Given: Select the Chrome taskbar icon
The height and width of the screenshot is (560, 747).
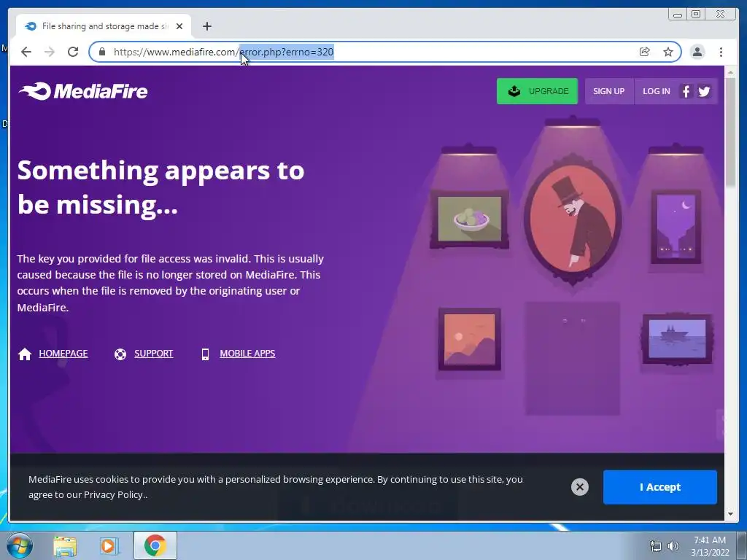Looking at the screenshot, I should pos(155,545).
